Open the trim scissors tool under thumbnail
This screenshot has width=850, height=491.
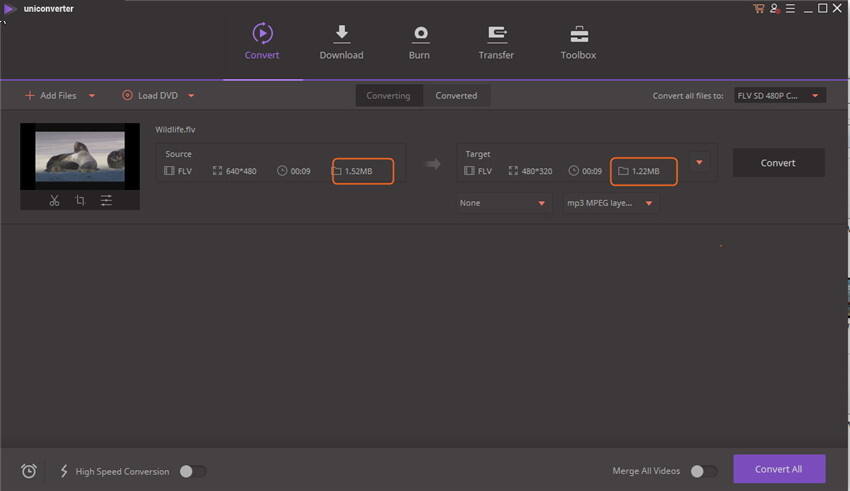click(54, 201)
